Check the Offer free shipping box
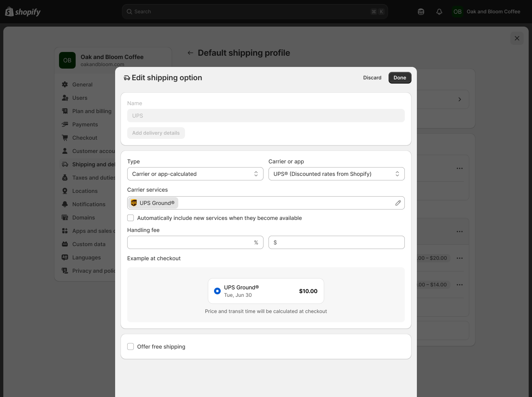 click(x=131, y=347)
